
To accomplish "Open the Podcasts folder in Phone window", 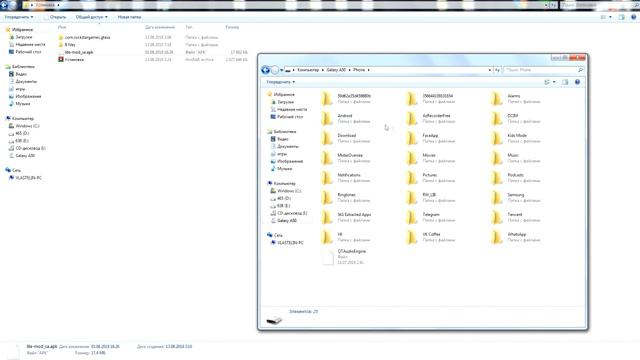I will point(515,178).
